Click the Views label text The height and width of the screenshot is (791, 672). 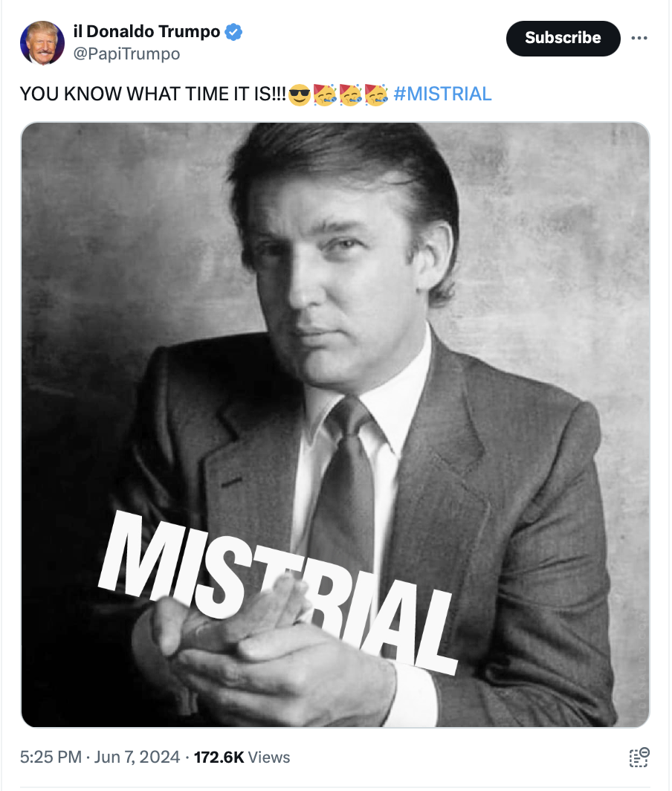tap(269, 758)
